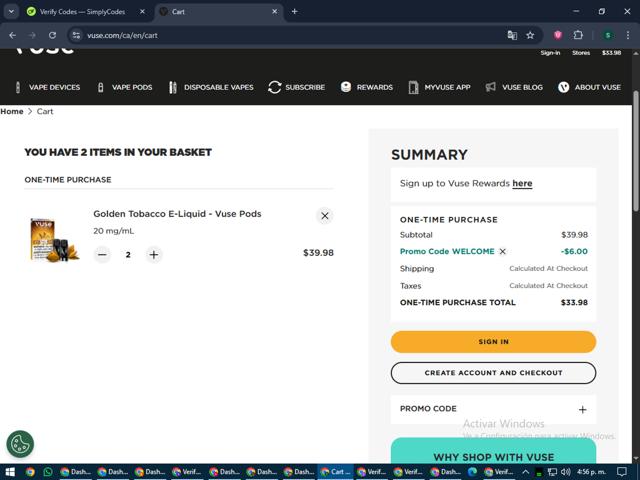This screenshot has width=640, height=480.
Task: Click the orange Sign In button
Action: click(x=493, y=342)
